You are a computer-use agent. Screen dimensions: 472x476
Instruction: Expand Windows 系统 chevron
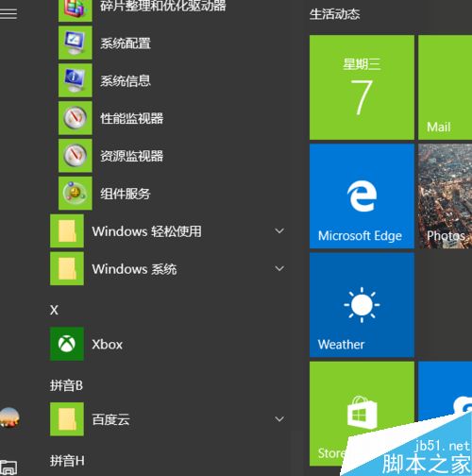click(x=279, y=268)
